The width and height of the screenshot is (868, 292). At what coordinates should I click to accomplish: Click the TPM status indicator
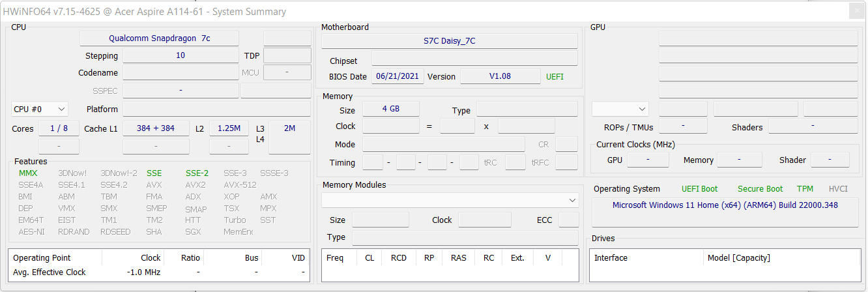805,189
